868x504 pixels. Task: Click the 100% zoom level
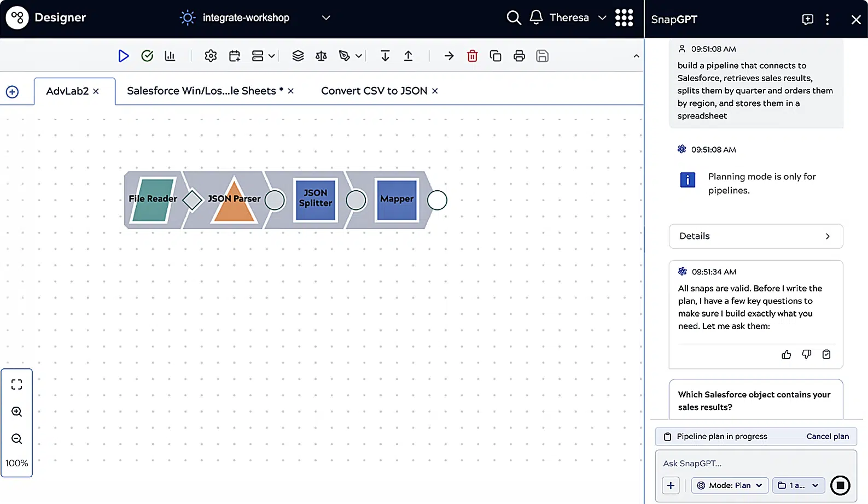pyautogui.click(x=16, y=463)
